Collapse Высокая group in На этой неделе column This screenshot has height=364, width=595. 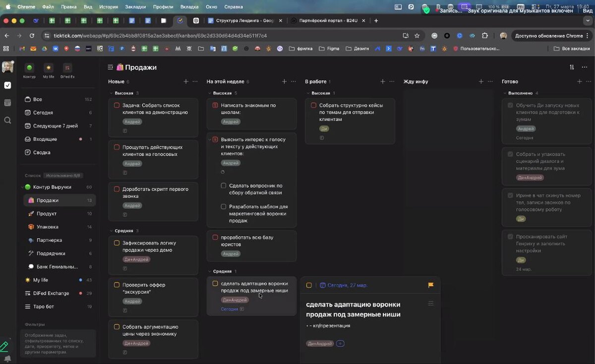209,93
